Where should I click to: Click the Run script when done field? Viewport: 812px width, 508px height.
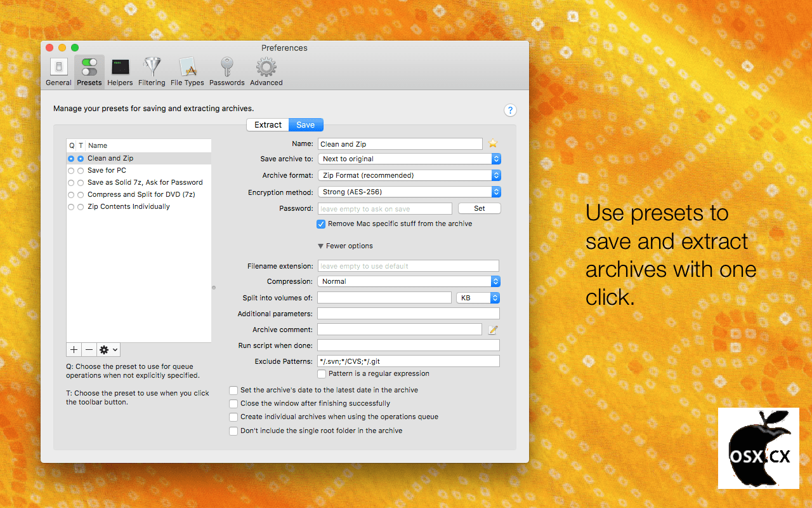409,345
